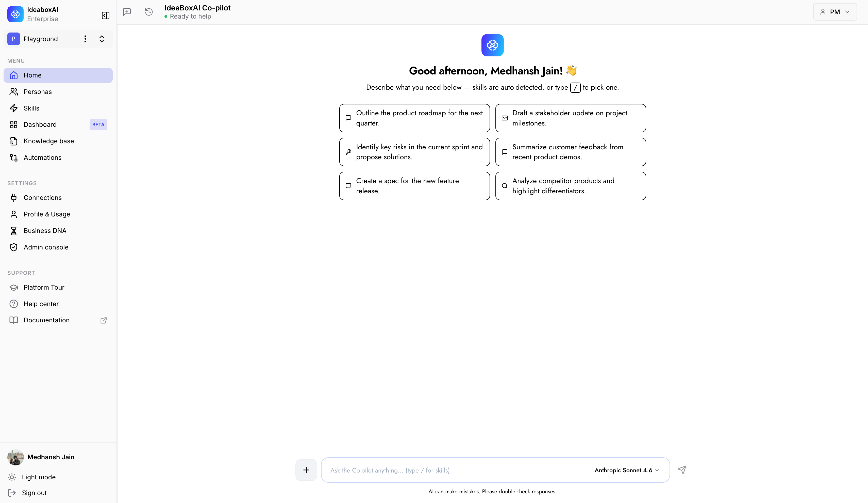Viewport: 868px width, 503px height.
Task: Select 'Create a spec' suggestion
Action: point(414,186)
